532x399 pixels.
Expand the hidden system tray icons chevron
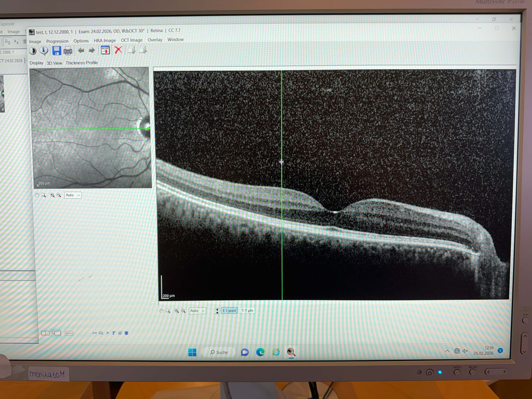447,351
